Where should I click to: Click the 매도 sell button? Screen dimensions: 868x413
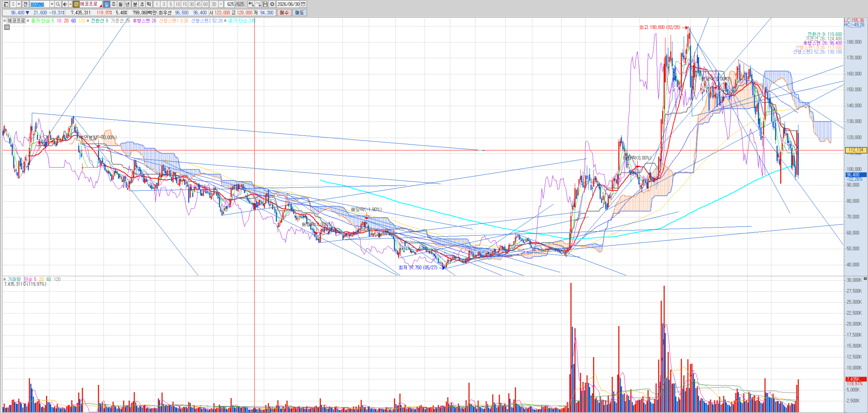click(300, 12)
